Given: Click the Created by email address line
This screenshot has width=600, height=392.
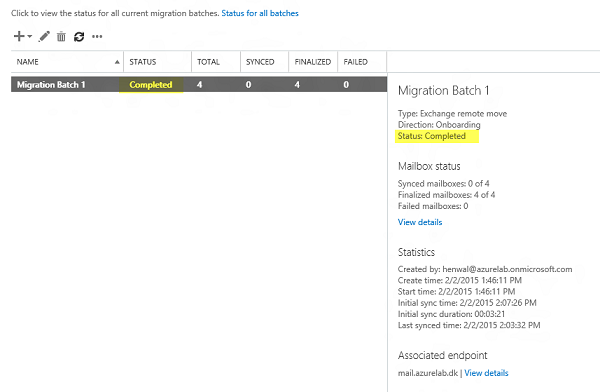Looking at the screenshot, I should pos(485,269).
